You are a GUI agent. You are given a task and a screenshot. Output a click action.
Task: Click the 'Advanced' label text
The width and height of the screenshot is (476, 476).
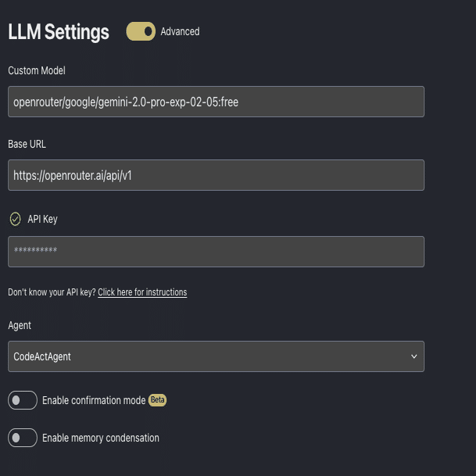click(x=180, y=31)
